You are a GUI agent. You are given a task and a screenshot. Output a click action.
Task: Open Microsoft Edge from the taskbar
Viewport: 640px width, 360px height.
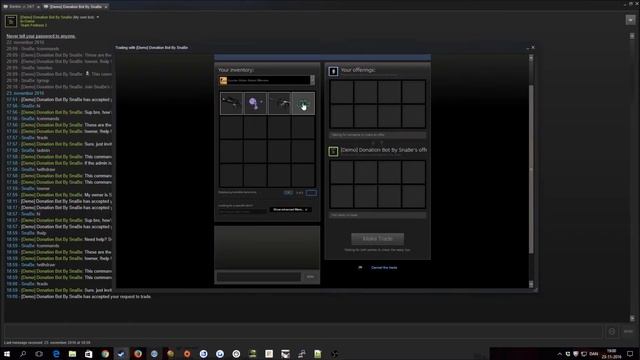[x=56, y=354]
